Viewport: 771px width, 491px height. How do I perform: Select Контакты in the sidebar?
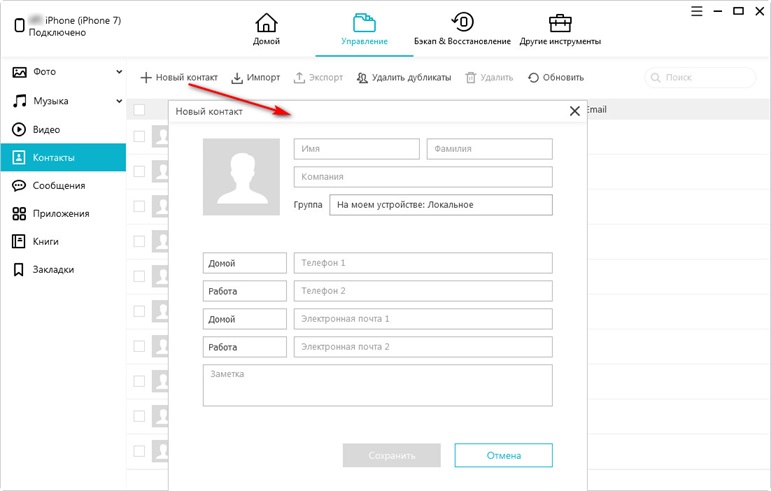[x=63, y=157]
